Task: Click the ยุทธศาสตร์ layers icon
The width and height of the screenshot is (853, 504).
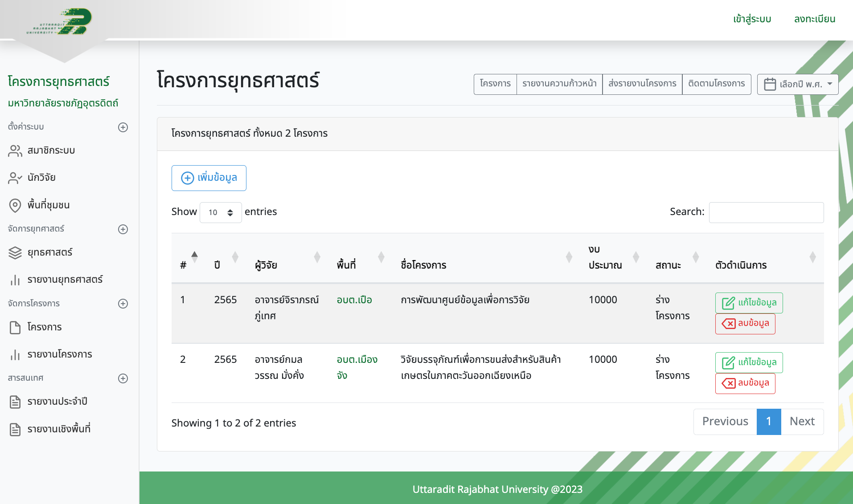Action: point(15,252)
